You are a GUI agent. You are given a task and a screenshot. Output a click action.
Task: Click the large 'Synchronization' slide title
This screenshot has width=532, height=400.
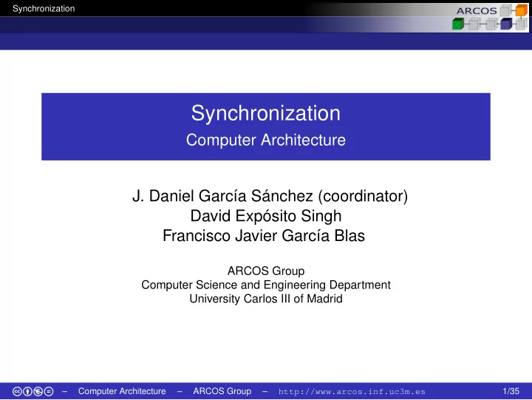point(266,112)
